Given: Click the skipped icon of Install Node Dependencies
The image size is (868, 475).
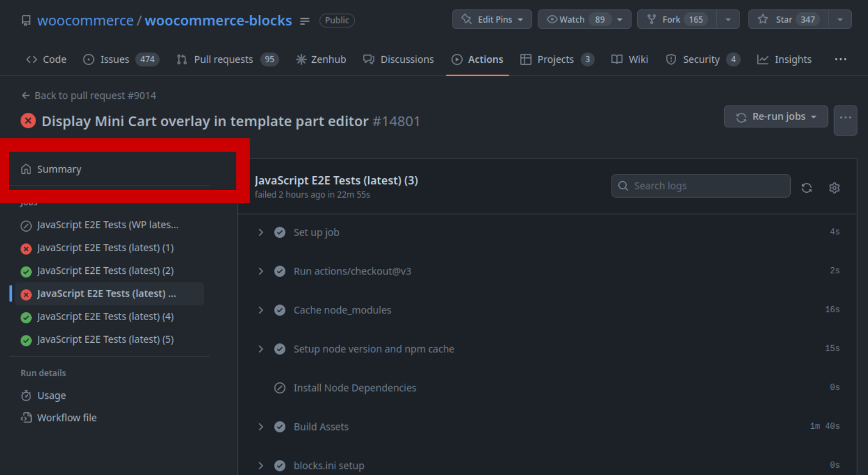Looking at the screenshot, I should pos(280,388).
